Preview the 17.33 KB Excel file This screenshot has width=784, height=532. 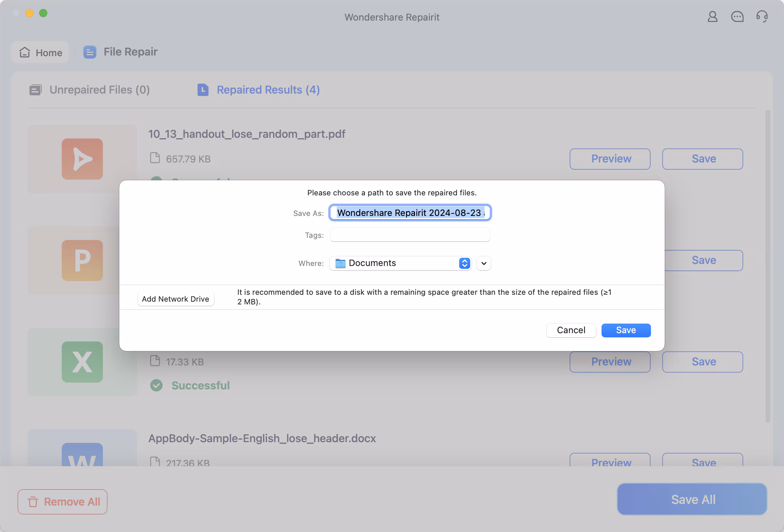[610, 362]
